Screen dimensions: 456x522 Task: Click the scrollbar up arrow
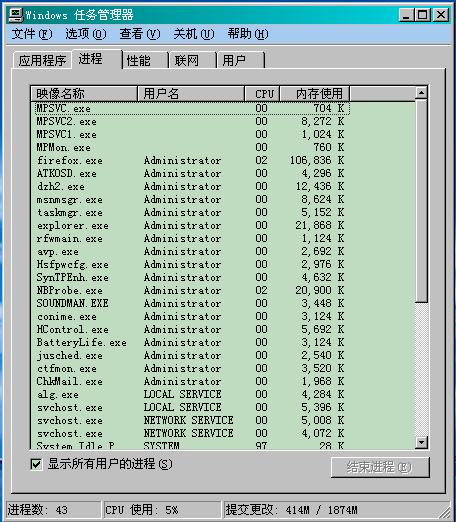(421, 93)
